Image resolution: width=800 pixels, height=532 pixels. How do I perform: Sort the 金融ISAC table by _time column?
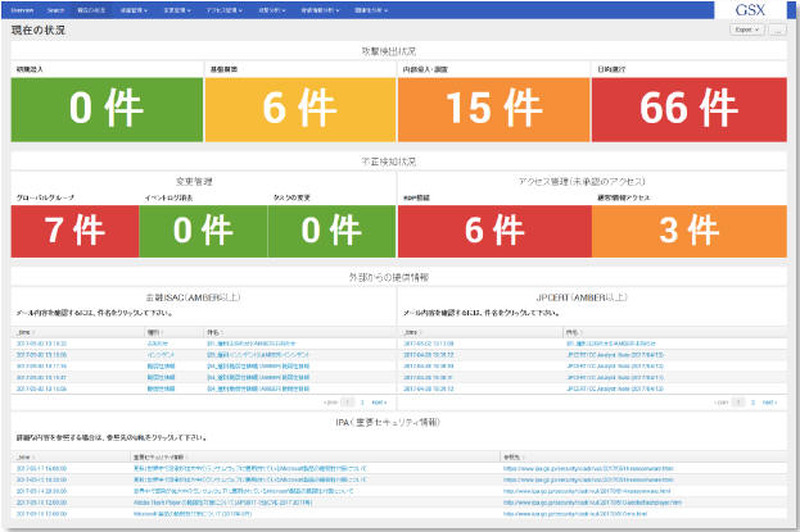(x=24, y=331)
